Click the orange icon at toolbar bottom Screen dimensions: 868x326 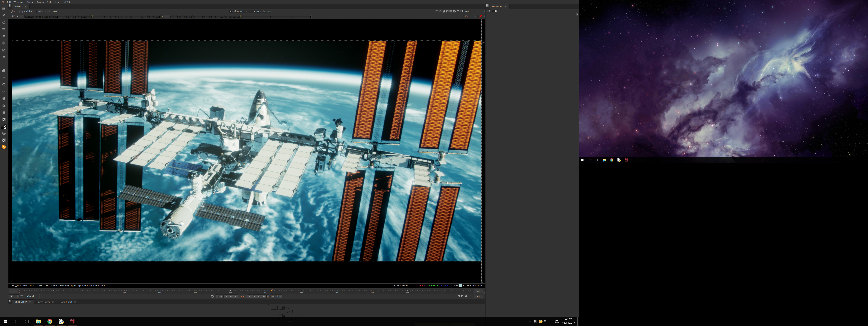click(x=4, y=147)
